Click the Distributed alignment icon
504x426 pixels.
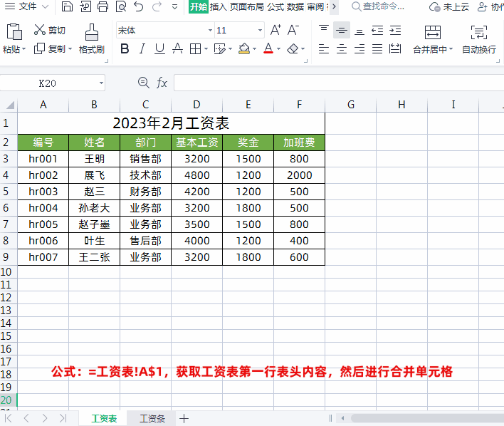(395, 49)
